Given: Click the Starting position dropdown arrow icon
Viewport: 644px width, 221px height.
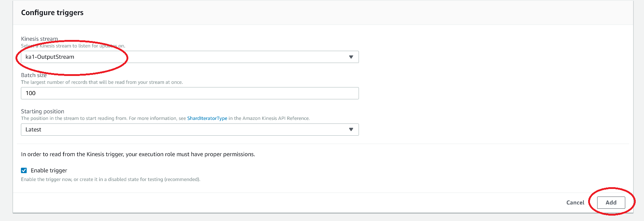Looking at the screenshot, I should [x=351, y=130].
